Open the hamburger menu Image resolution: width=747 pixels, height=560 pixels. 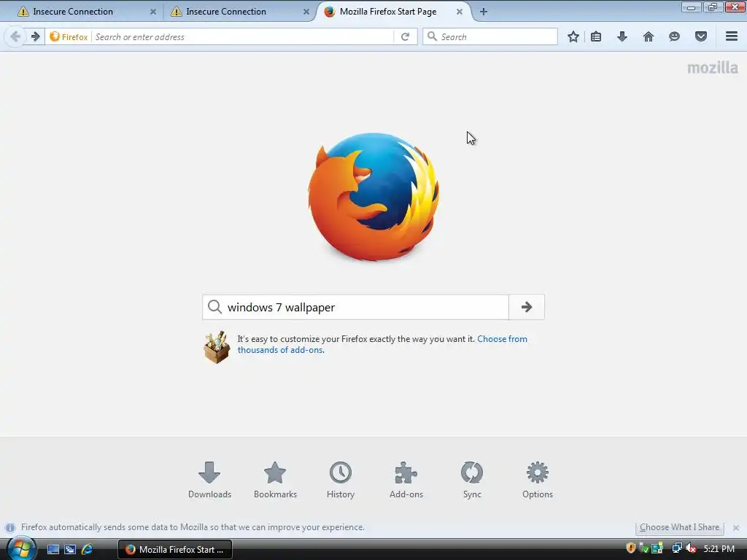pyautogui.click(x=731, y=36)
